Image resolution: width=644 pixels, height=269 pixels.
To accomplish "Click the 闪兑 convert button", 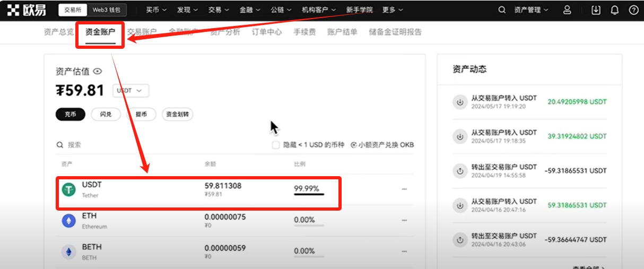I will pos(106,114).
